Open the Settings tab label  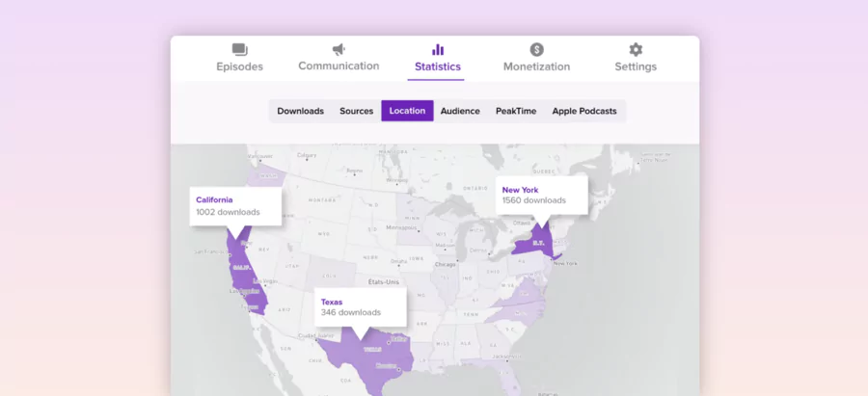click(x=636, y=66)
